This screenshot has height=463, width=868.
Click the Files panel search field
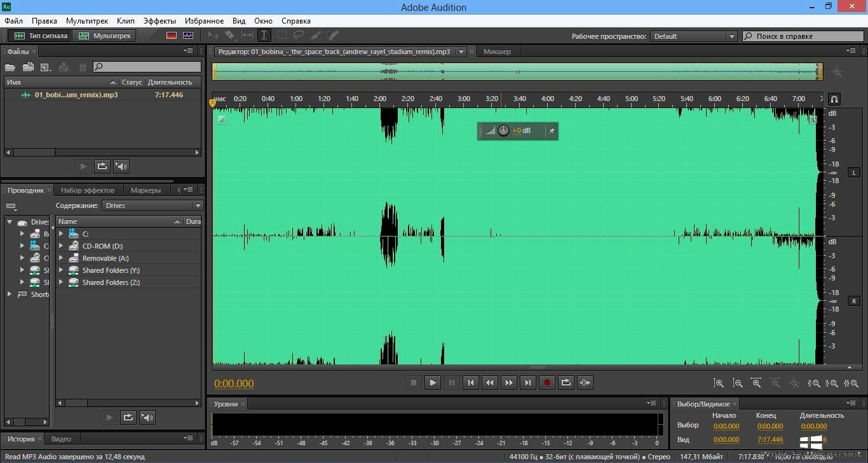[x=147, y=67]
